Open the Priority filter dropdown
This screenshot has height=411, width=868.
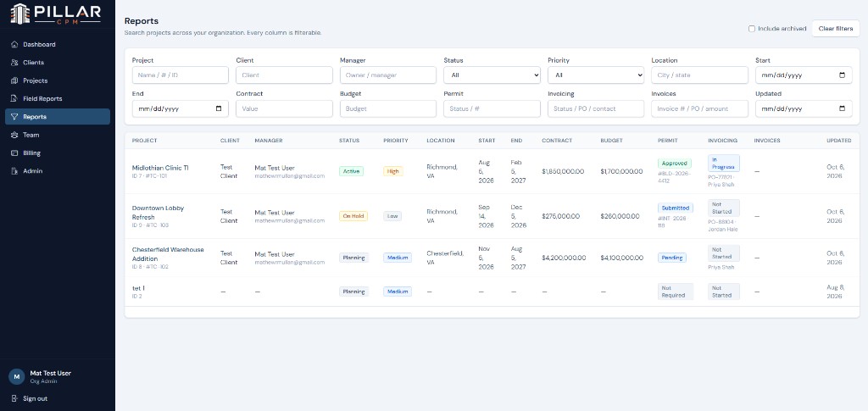coord(596,75)
